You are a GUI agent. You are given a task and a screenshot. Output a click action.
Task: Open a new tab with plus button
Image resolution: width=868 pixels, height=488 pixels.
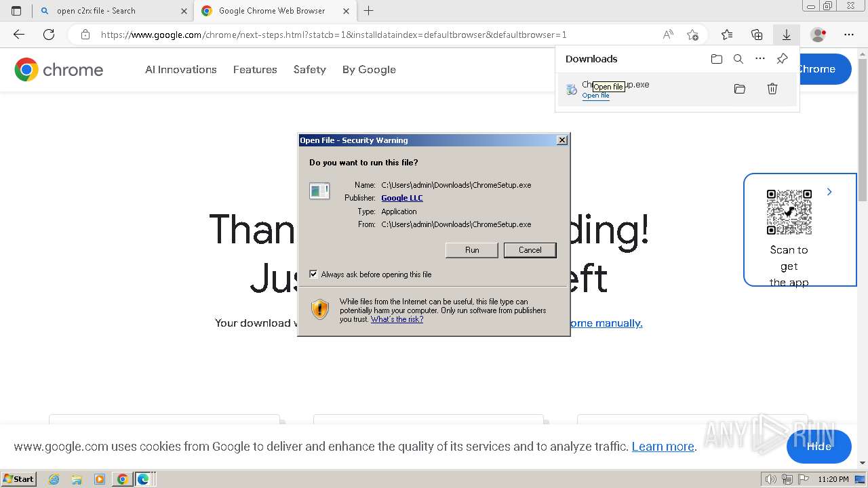click(x=369, y=11)
